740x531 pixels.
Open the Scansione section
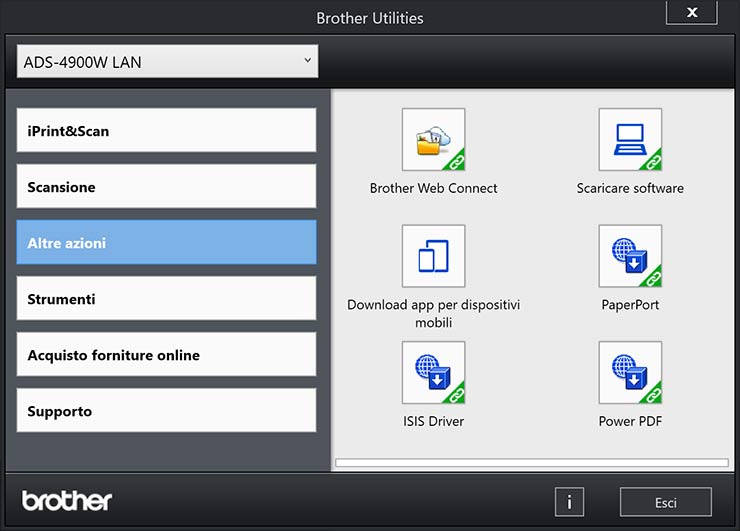point(166,187)
